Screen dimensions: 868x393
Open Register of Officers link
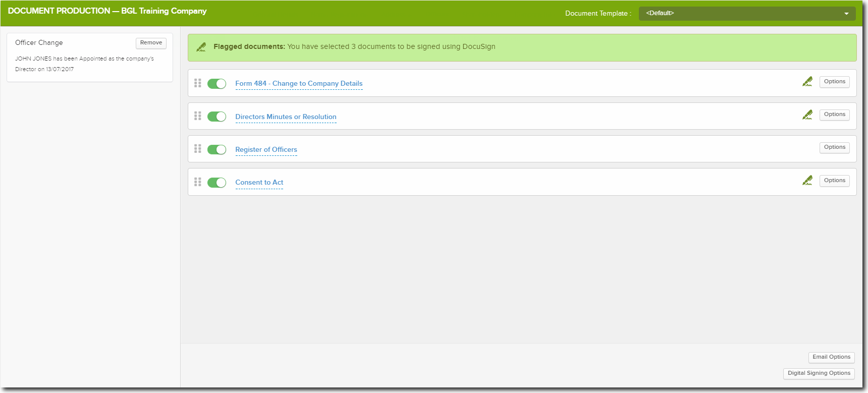click(266, 150)
